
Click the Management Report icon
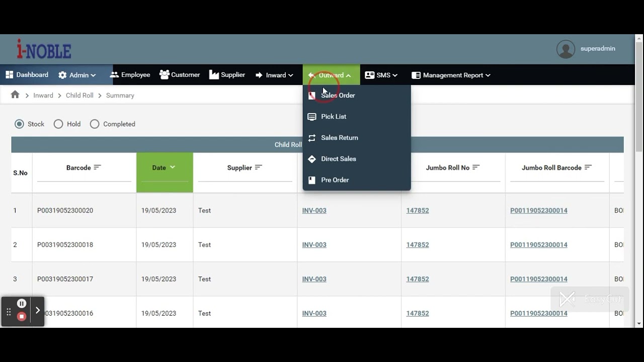[416, 75]
